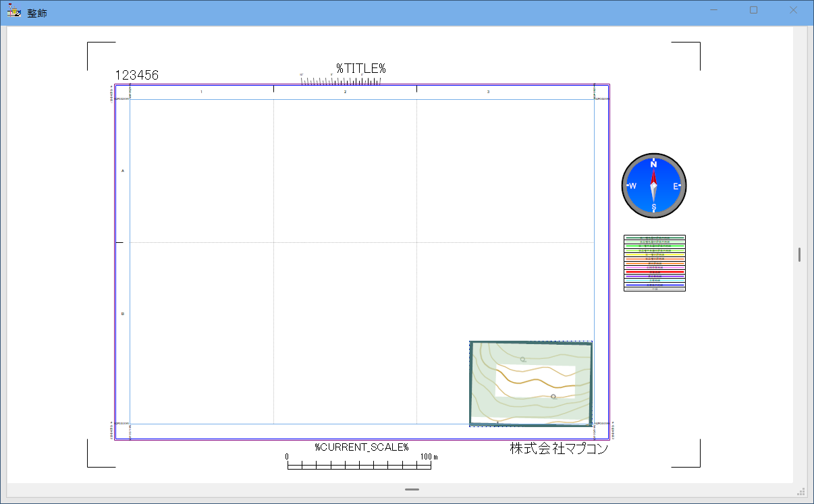This screenshot has height=504, width=814.
Task: Select the 株式会社マプコン company label
Action: point(559,449)
